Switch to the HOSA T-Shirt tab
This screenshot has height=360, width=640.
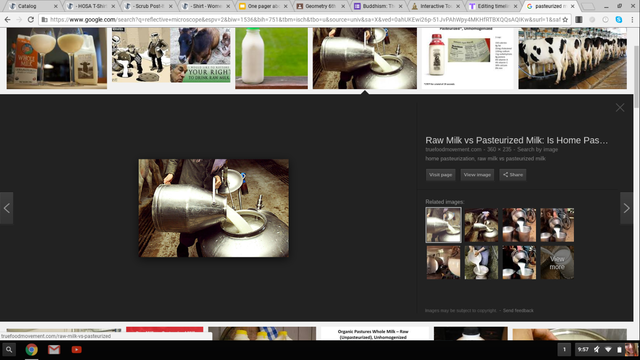click(91, 6)
